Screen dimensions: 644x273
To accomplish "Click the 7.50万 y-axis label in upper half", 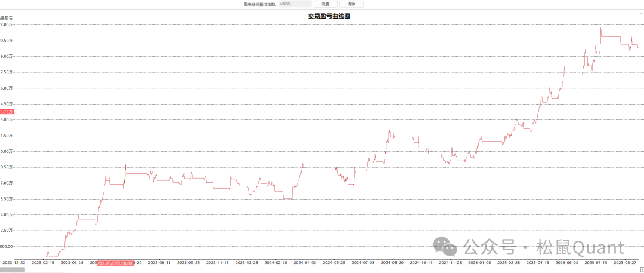I will coord(7,72).
